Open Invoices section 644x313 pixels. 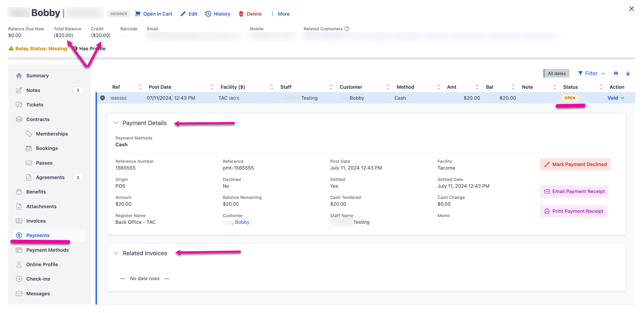coord(49,221)
